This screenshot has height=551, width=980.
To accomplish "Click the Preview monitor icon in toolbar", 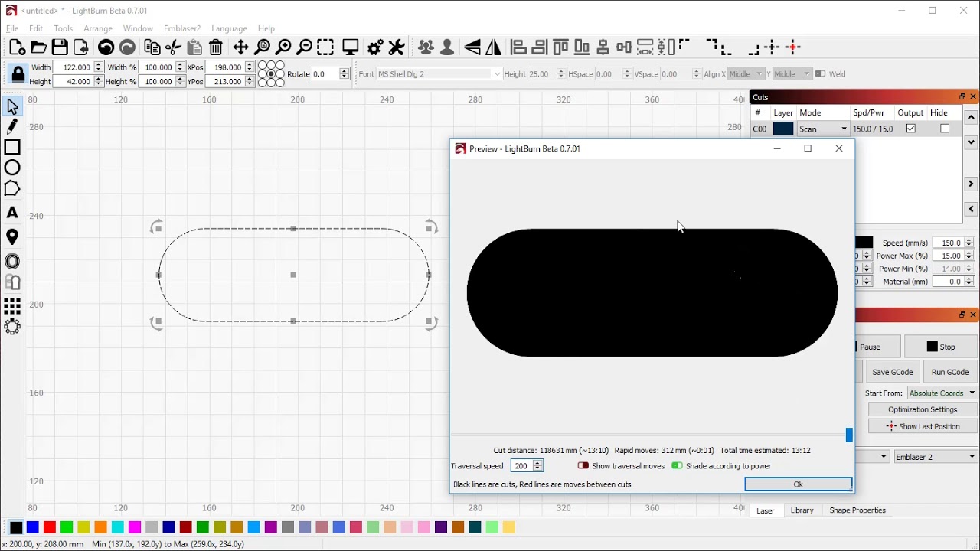I will pos(351,47).
